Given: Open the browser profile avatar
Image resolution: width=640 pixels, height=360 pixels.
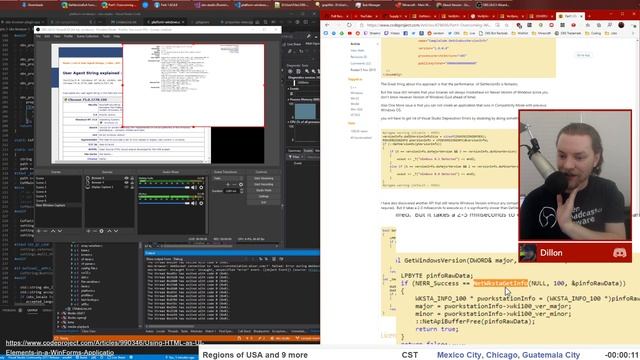Looking at the screenshot, I should tap(621, 25).
